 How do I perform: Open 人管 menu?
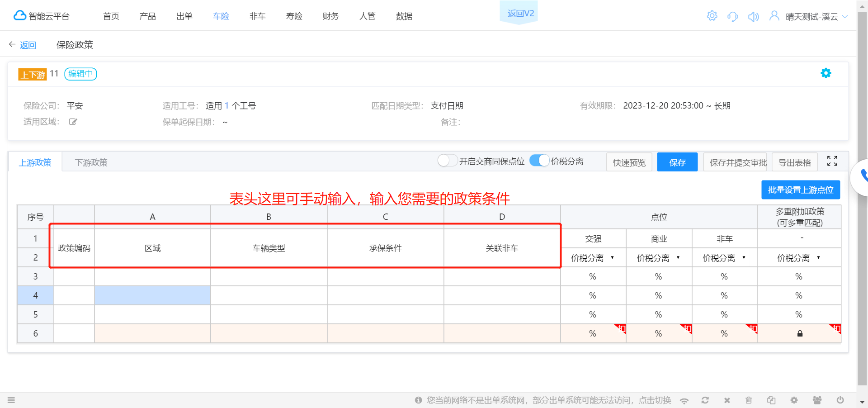[368, 16]
